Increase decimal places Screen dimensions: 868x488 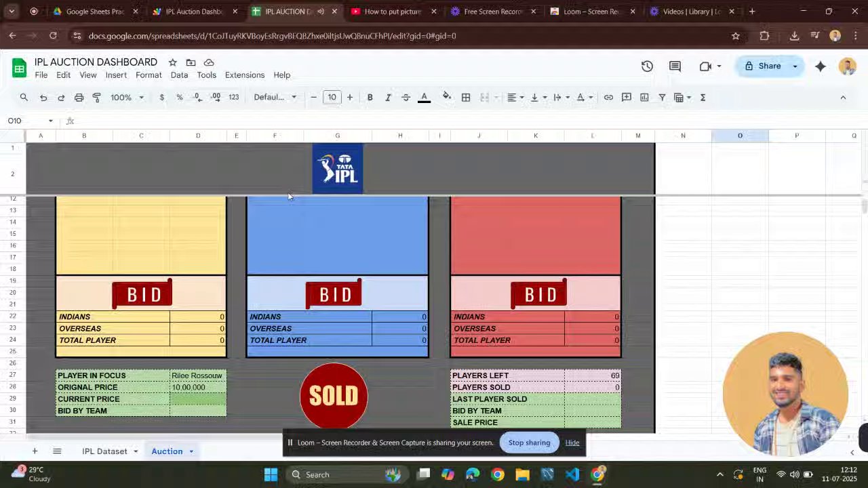[215, 98]
